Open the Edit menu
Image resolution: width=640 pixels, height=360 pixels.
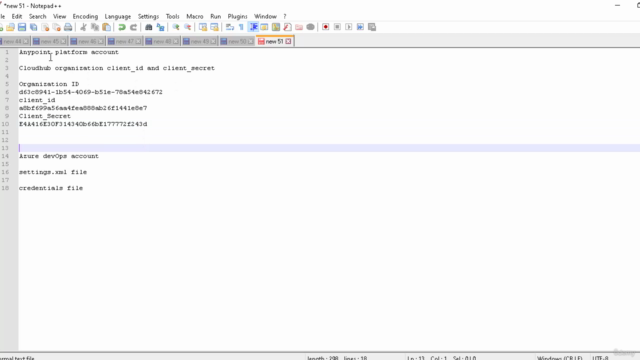pyautogui.click(x=17, y=16)
